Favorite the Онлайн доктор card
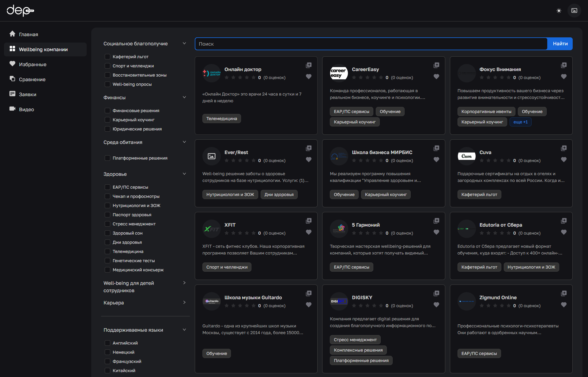 click(x=309, y=77)
